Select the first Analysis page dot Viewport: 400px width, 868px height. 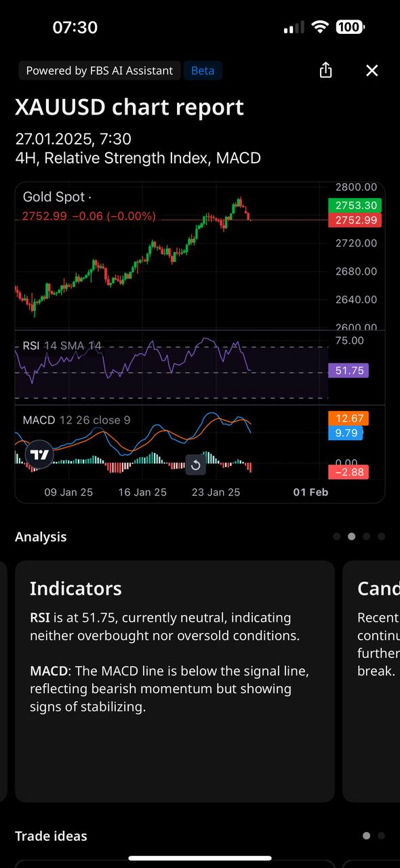[337, 536]
